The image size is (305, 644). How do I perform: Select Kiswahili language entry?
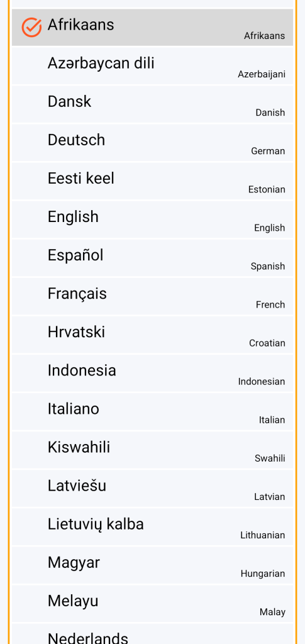(152, 450)
